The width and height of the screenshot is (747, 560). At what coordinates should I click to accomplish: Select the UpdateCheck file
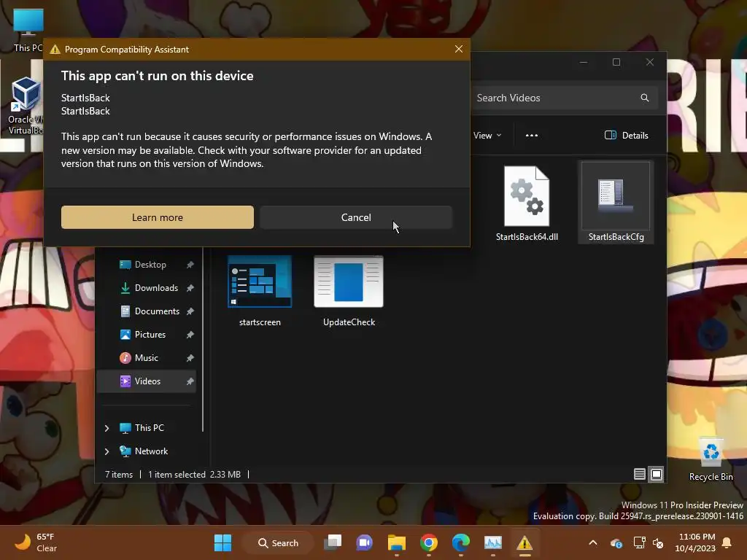tap(349, 292)
